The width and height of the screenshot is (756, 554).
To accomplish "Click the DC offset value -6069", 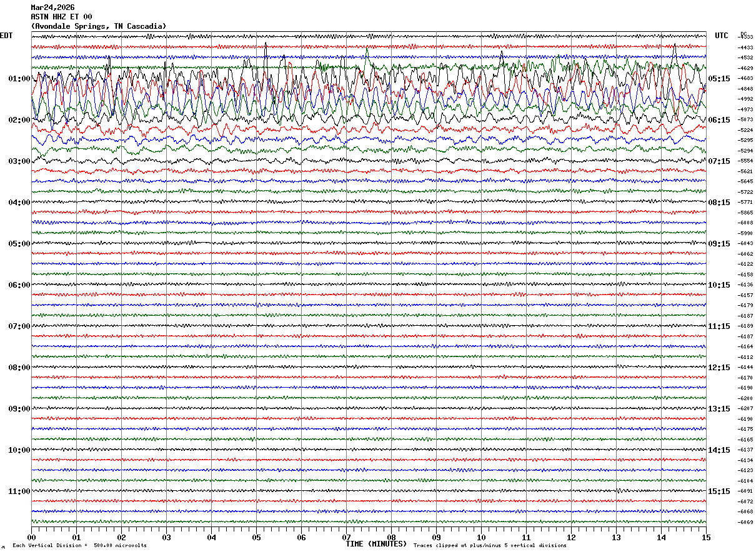I will pyautogui.click(x=746, y=522).
